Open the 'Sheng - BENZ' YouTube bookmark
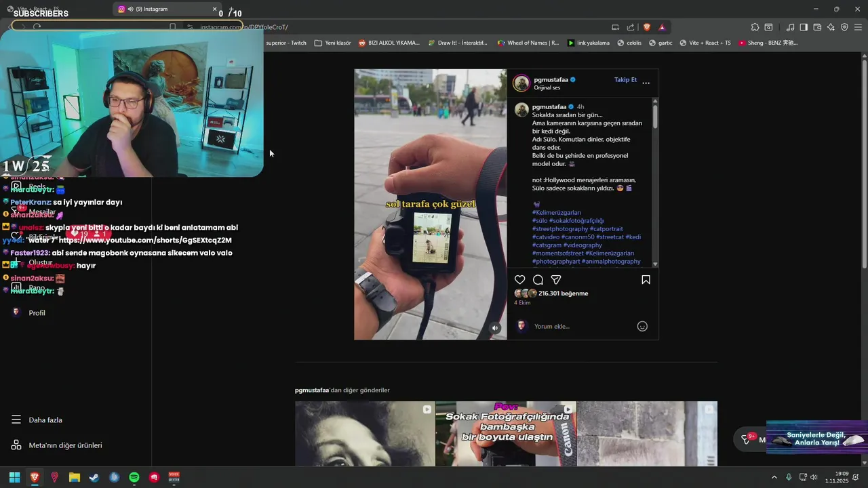 click(768, 43)
